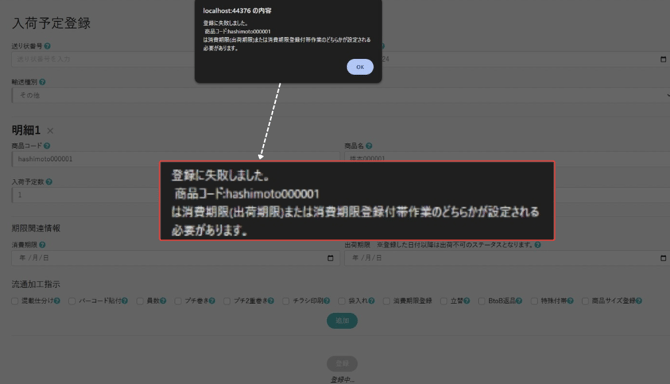Tick the 員数 checkbox
Screen dimensions: 670x384
tap(140, 301)
